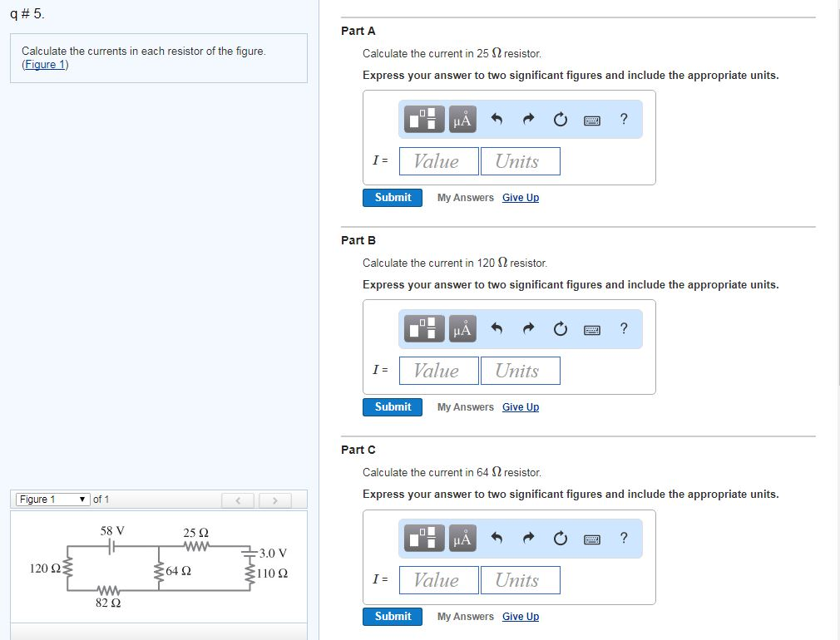The height and width of the screenshot is (640, 840).
Task: Open equation templates icon in Part C toolbar
Action: pos(422,538)
